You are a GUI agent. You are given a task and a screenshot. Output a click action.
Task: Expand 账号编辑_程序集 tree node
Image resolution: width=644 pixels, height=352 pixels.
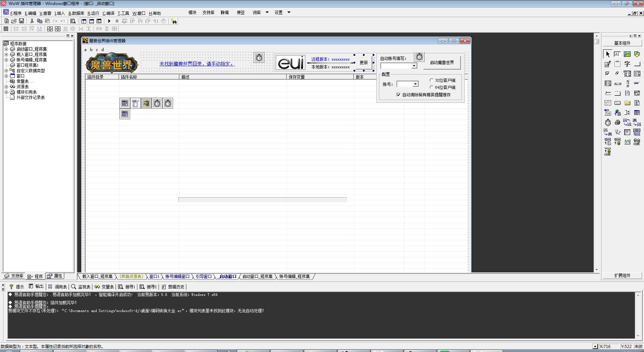6,60
